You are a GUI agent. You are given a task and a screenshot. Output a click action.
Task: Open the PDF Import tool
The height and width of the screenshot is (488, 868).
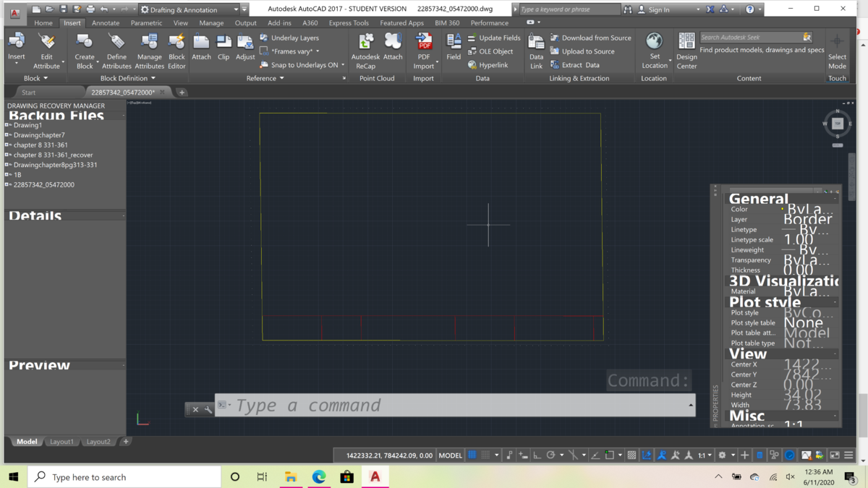(x=424, y=51)
